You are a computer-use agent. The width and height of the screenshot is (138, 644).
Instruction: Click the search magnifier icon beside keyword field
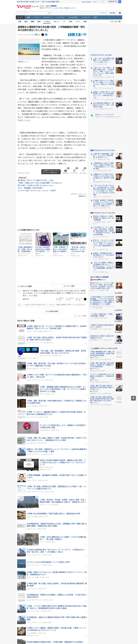click(x=49, y=13)
